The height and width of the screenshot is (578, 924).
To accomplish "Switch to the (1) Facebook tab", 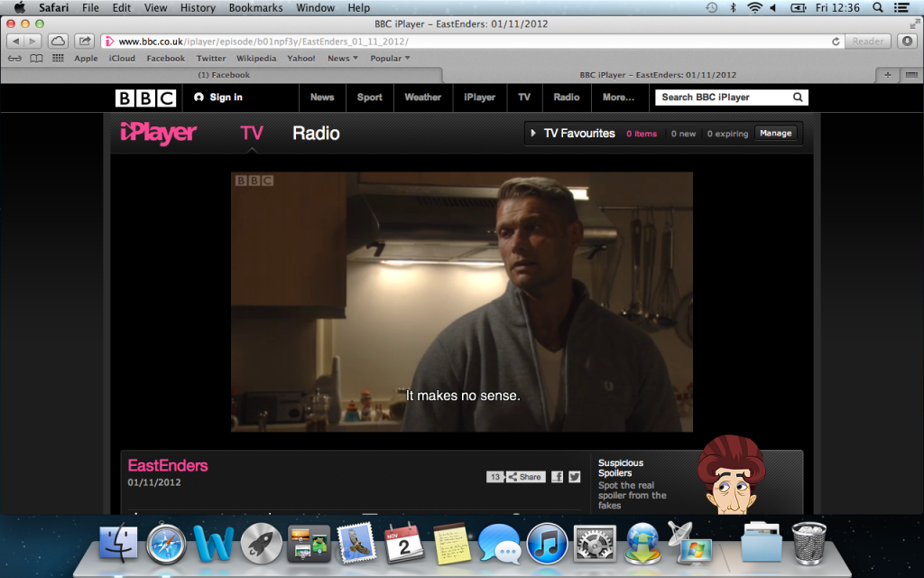I will tap(224, 75).
